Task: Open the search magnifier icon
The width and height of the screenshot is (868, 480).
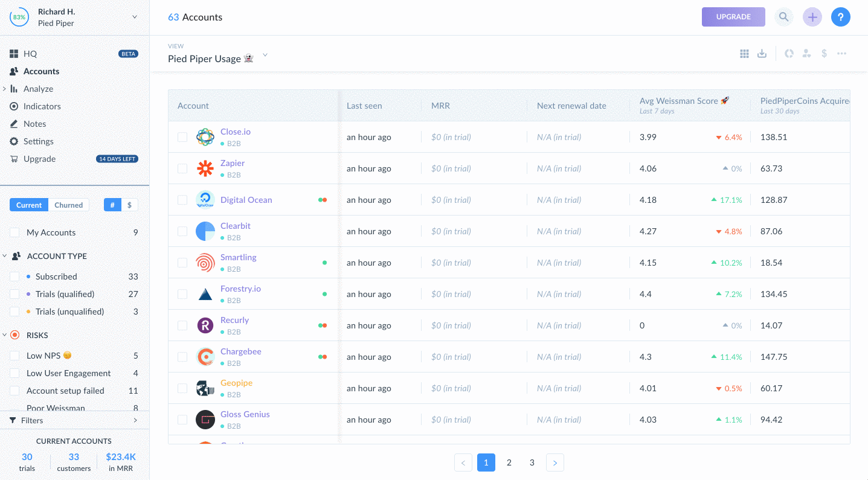Action: (783, 17)
